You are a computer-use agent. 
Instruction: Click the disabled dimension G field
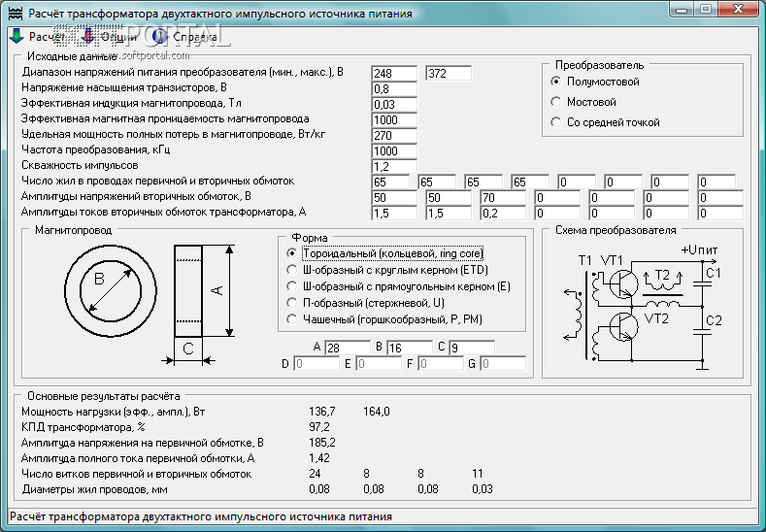503,364
